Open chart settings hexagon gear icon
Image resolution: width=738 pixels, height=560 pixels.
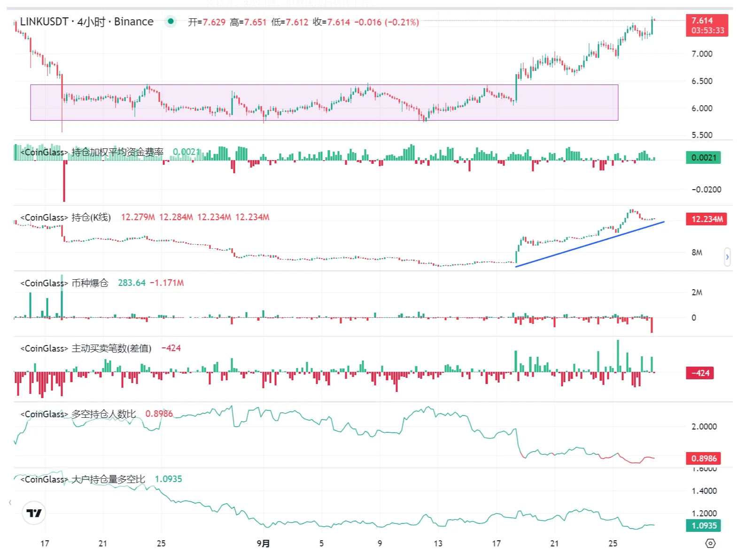coord(710,543)
